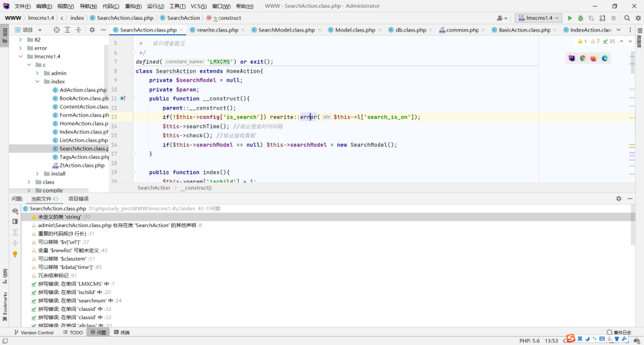Screen dimensions: 644x345
Task: Expand the admin folder
Action: point(37,73)
